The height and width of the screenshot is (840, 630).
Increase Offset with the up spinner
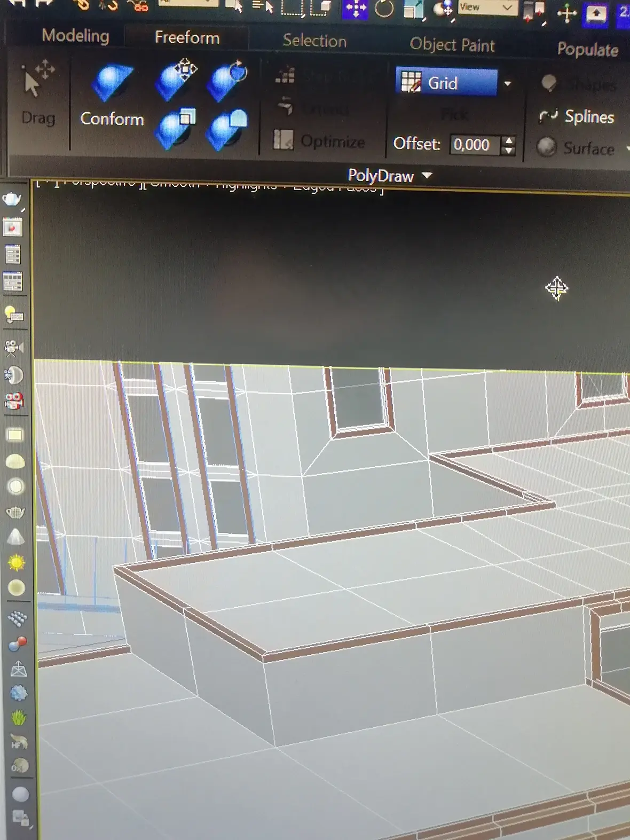click(509, 140)
